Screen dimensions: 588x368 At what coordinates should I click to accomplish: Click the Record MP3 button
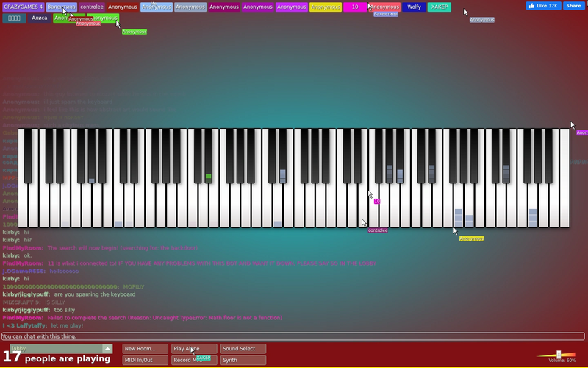[194, 360]
